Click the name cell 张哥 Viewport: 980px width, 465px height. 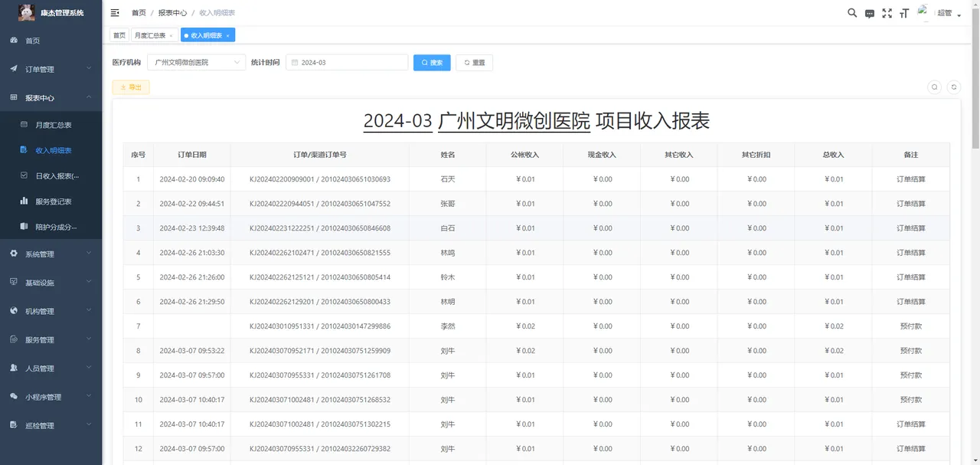[x=448, y=204]
